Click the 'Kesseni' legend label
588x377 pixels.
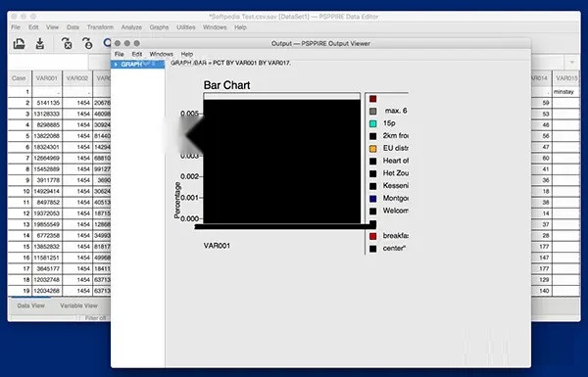point(396,185)
